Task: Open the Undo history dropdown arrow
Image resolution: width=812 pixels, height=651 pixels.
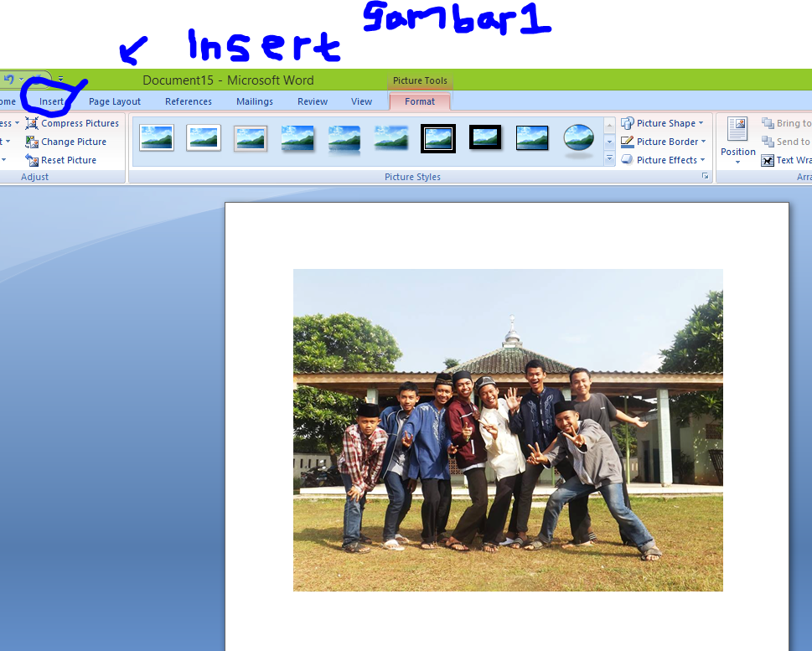Action: pyautogui.click(x=21, y=80)
